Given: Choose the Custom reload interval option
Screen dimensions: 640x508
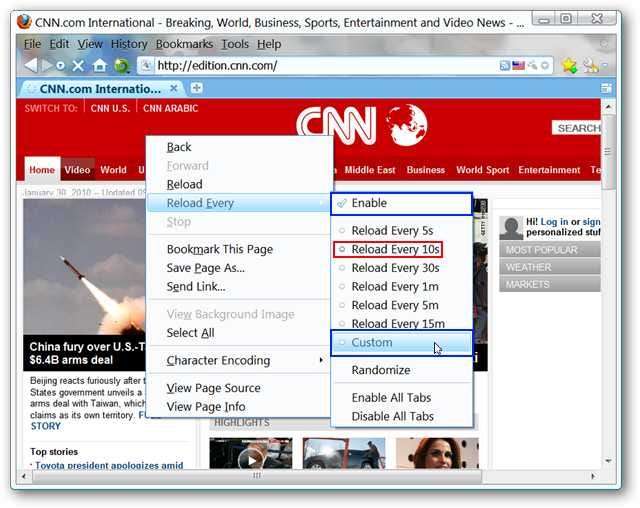Looking at the screenshot, I should [x=402, y=343].
